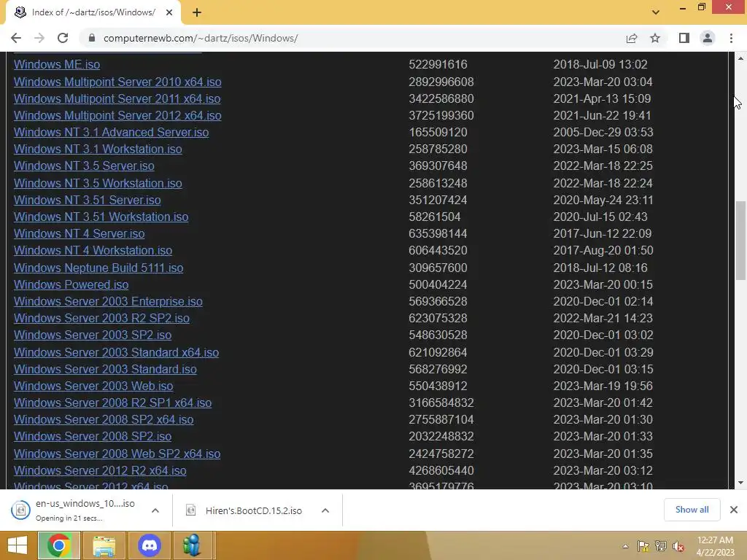Click the address bar URL
747x560 pixels.
click(x=201, y=38)
